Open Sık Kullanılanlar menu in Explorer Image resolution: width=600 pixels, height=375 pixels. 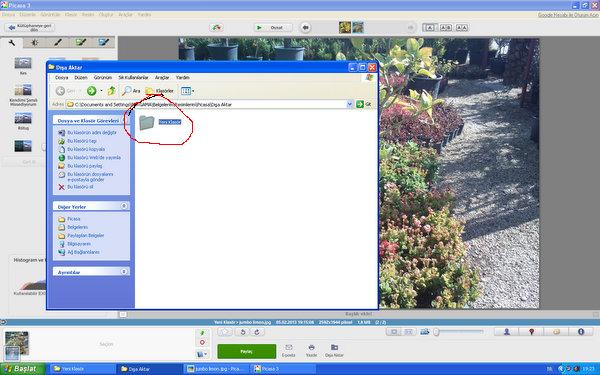[x=133, y=77]
